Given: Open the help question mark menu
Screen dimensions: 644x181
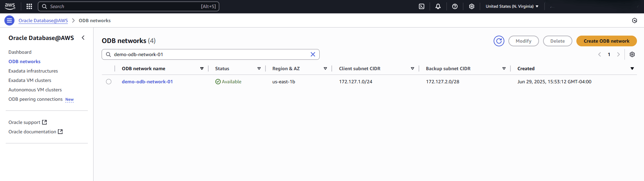Looking at the screenshot, I should 455,6.
